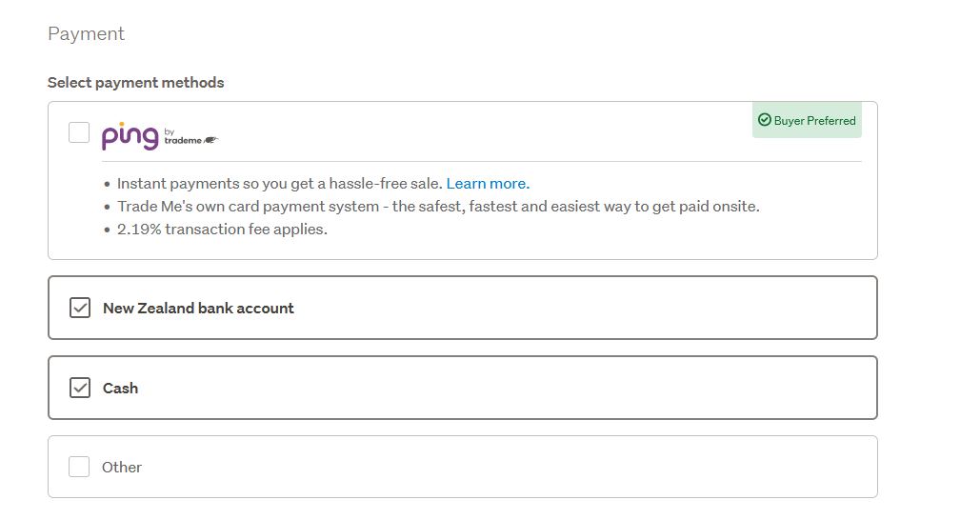Click the "2.19% transaction fee applies" text
The width and height of the screenshot is (980, 520).
(x=222, y=230)
